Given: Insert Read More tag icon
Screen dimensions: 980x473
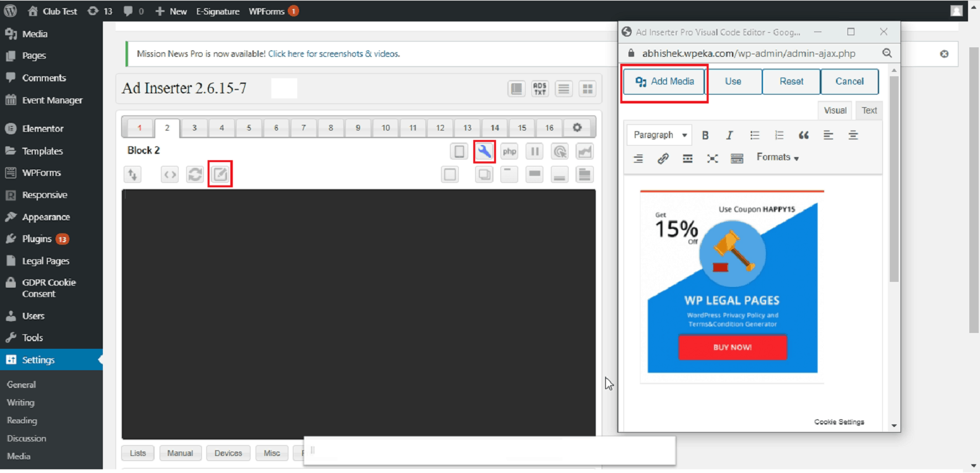Looking at the screenshot, I should 688,158.
